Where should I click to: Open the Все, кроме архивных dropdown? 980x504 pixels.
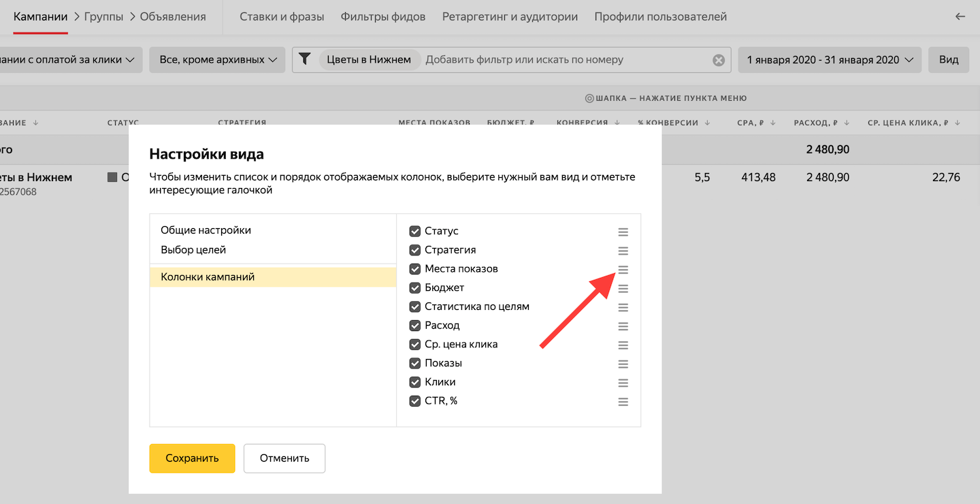pyautogui.click(x=217, y=60)
